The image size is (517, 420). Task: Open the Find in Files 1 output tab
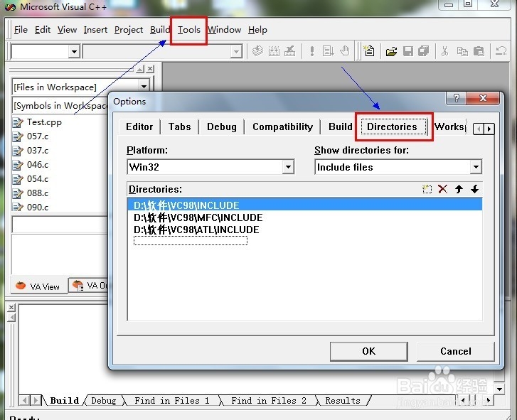point(172,401)
